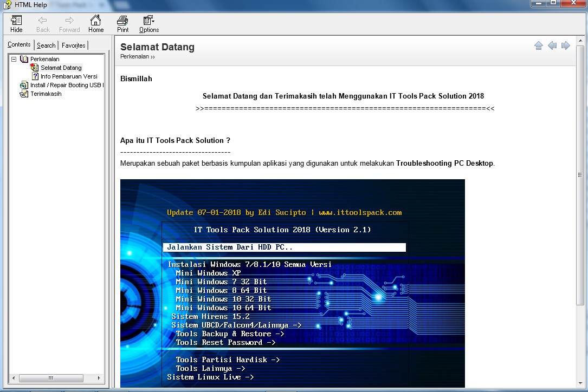Collapse the Perkenalan tree node
The image size is (588, 392).
14,59
